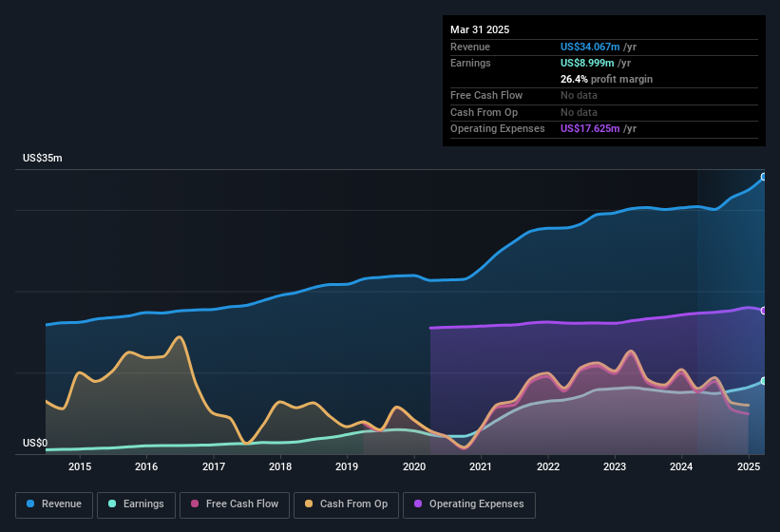Click the Earnings row label in tooltip
The image size is (780, 532).
(470, 63)
